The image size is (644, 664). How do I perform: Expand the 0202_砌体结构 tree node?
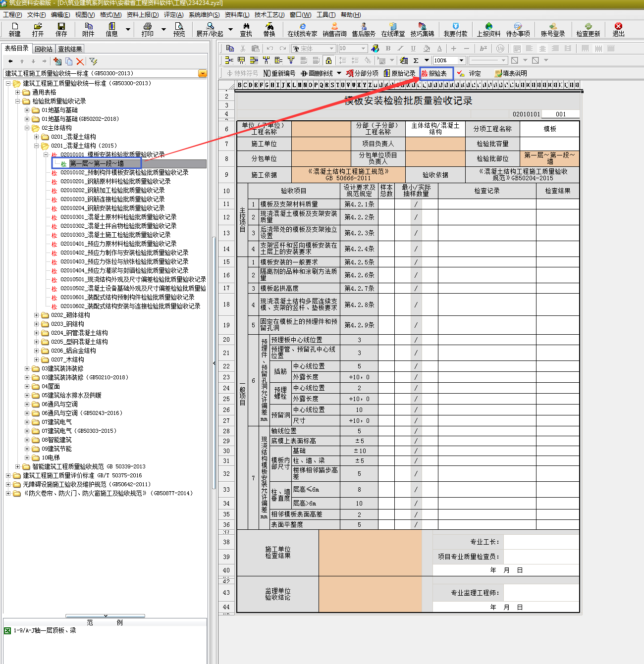pos(37,315)
